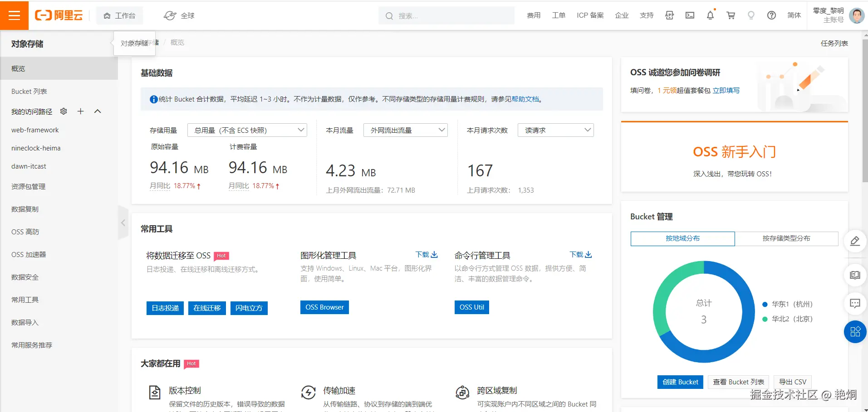This screenshot has height=412, width=868.
Task: Open the 全球 region selector
Action: pos(179,15)
